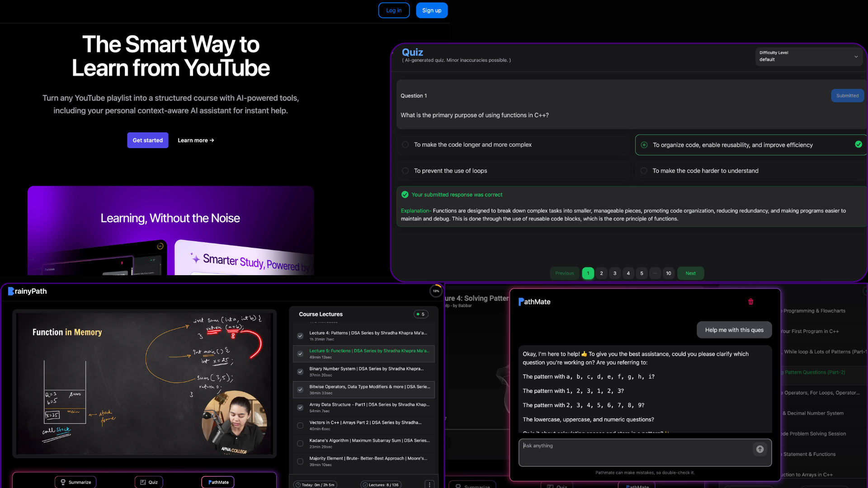The image size is (868, 488).
Task: Click the 13% circular progress indicator
Action: [436, 291]
